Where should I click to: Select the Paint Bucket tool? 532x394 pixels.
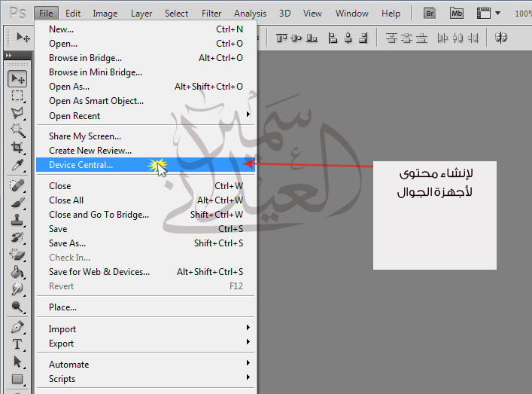click(x=17, y=272)
